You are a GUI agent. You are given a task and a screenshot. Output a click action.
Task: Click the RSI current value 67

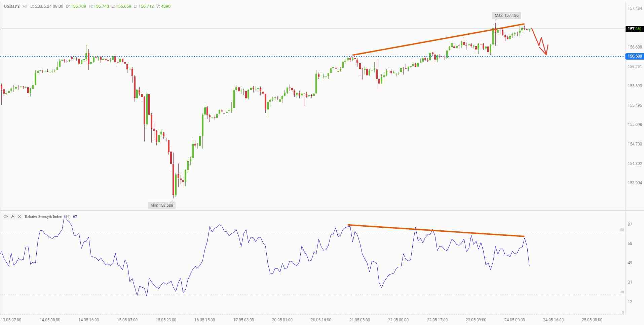coord(75,217)
